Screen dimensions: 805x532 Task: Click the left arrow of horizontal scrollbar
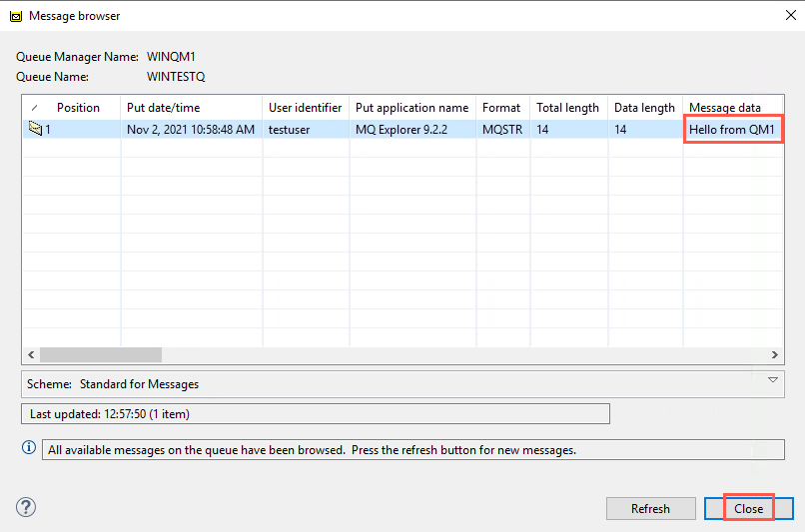[31, 354]
